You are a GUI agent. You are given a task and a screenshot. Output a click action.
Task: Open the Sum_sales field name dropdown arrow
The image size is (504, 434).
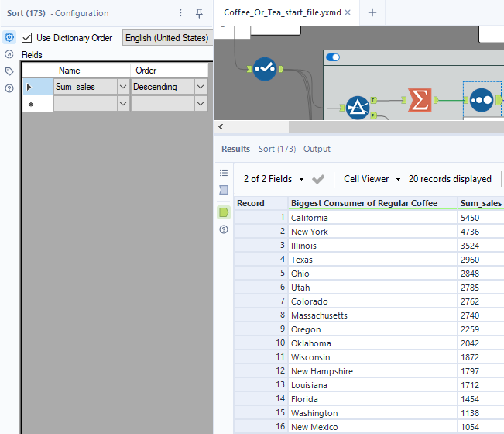click(x=123, y=87)
